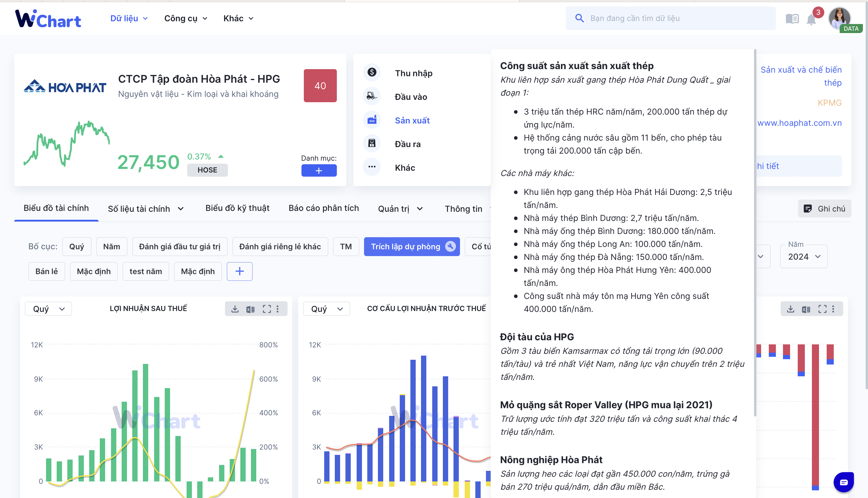Expand Lợi nhuận sau thuế chart to fullscreen
Screen dimensions: 868x498
click(267, 309)
